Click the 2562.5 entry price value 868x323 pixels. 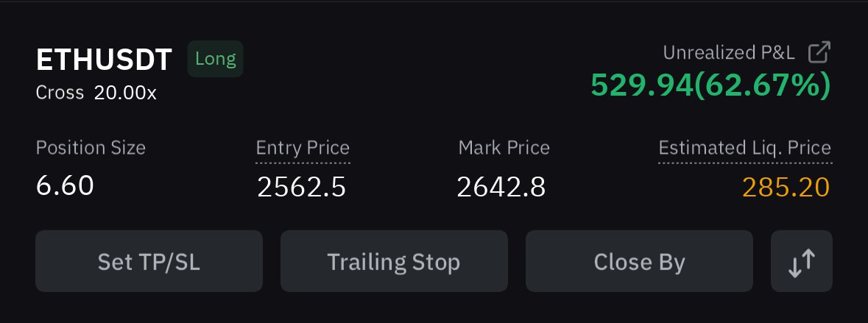302,187
